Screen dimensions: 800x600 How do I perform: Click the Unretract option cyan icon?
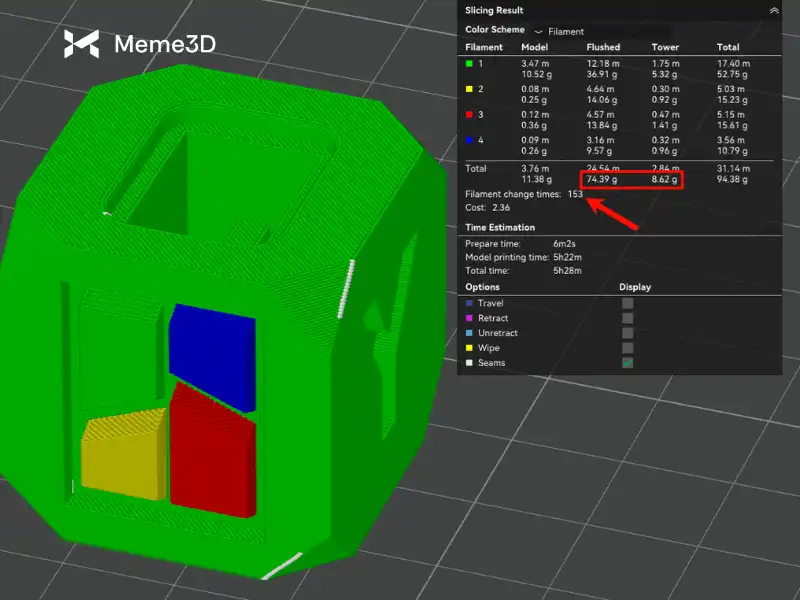[x=470, y=333]
